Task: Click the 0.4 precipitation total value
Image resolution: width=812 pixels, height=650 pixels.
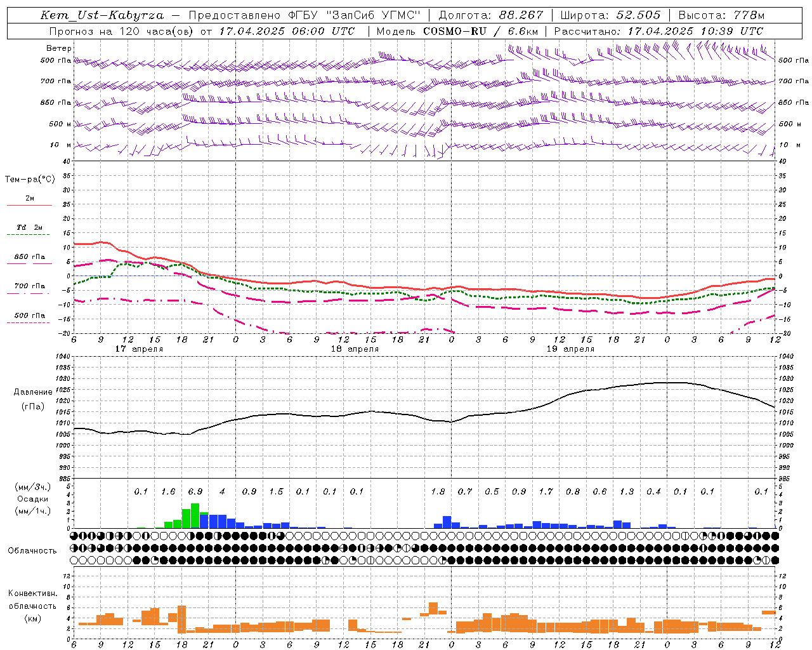Action: point(653,491)
